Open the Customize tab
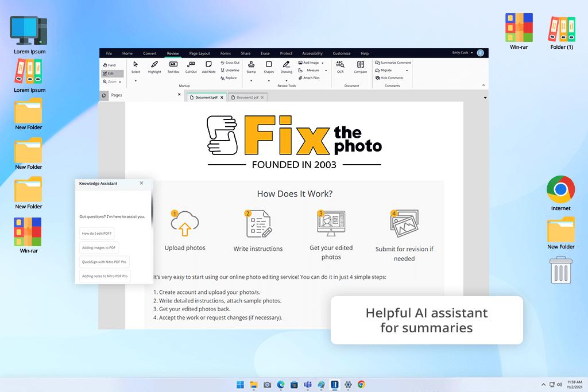 tap(342, 53)
